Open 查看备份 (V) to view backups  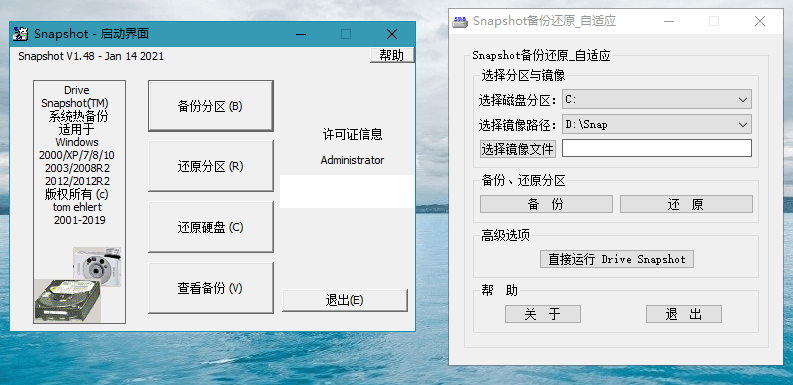(x=210, y=287)
